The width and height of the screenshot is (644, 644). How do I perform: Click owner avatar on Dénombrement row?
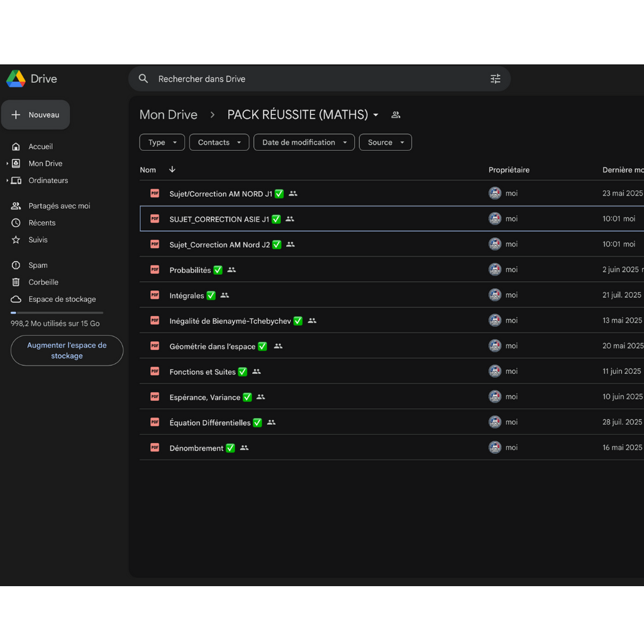click(495, 447)
